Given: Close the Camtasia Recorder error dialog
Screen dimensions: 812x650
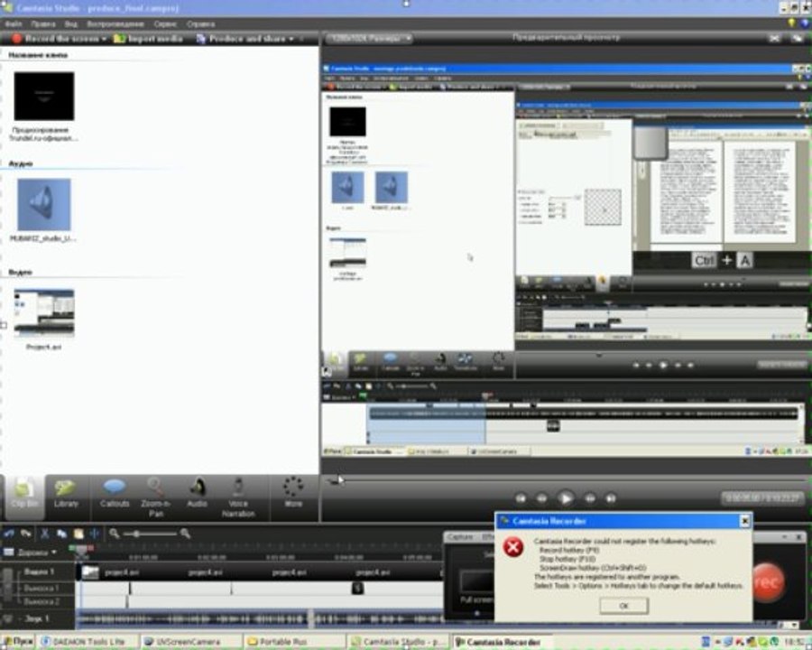Looking at the screenshot, I should [x=744, y=521].
